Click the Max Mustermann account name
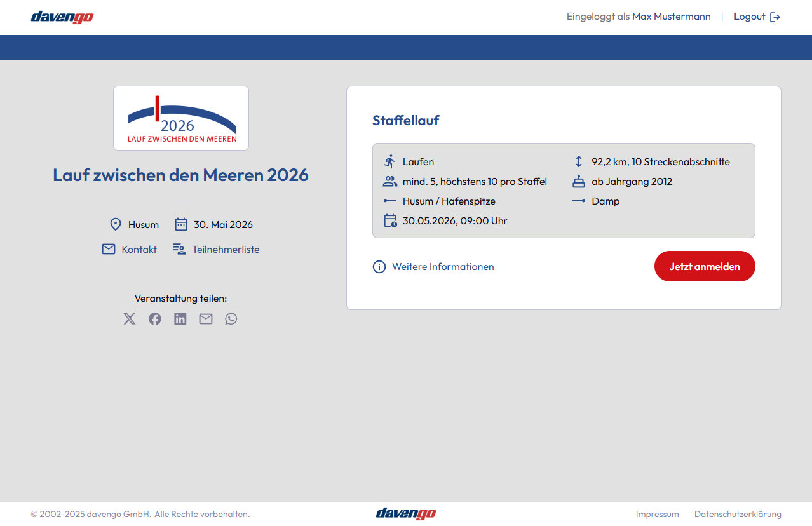Viewport: 812px width, 526px height. pos(672,16)
